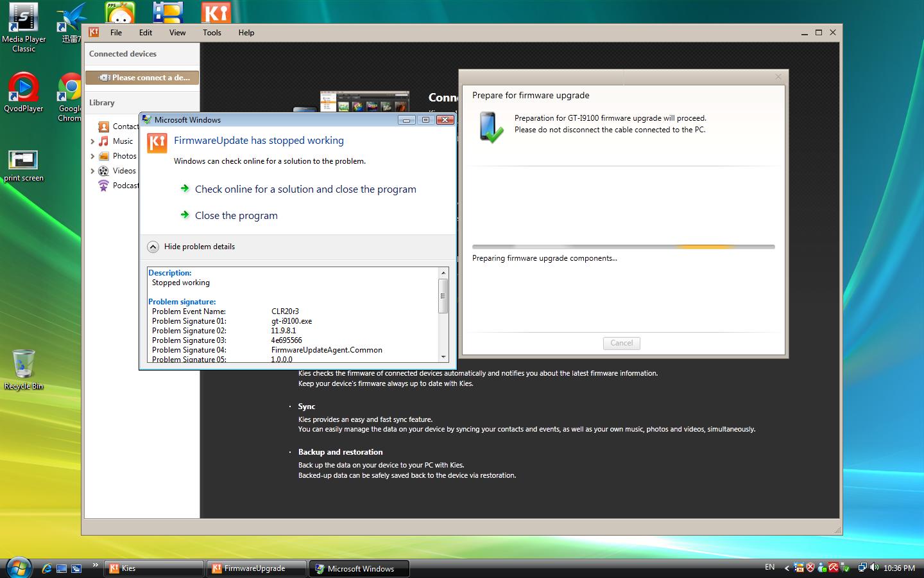Choose Close the program option

236,216
